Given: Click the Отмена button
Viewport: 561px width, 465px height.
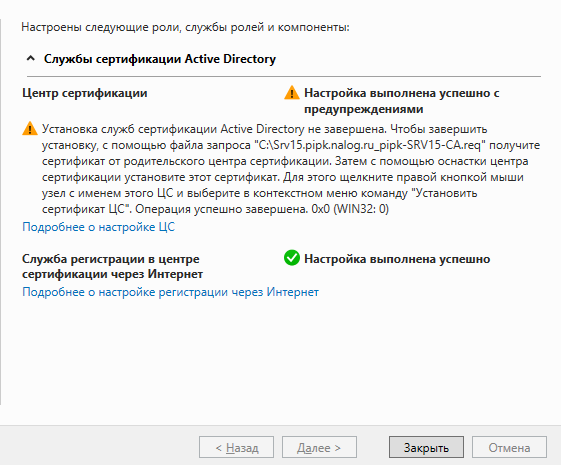Looking at the screenshot, I should [509, 447].
